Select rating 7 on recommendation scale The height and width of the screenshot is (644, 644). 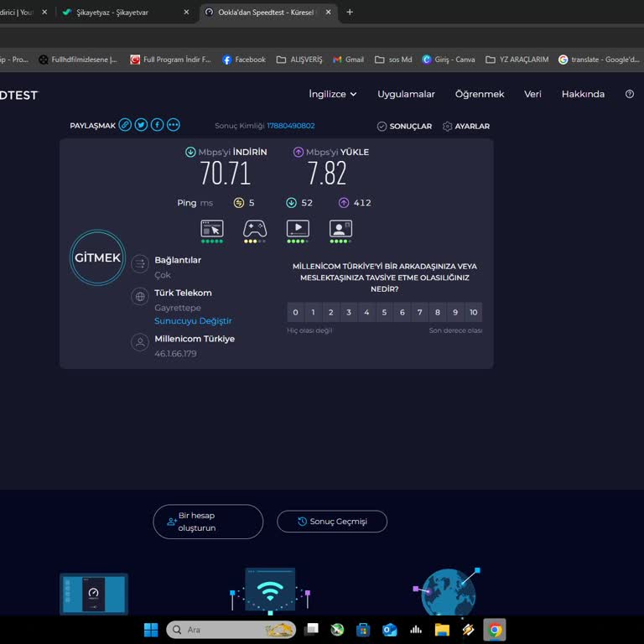tap(420, 312)
